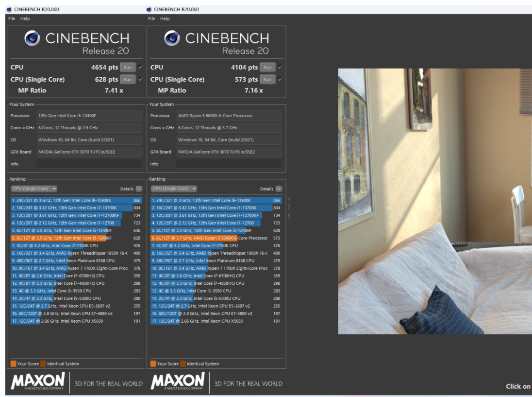Open File menu in right Cinebench window
Viewport: 532px width, 397px height.
[151, 18]
